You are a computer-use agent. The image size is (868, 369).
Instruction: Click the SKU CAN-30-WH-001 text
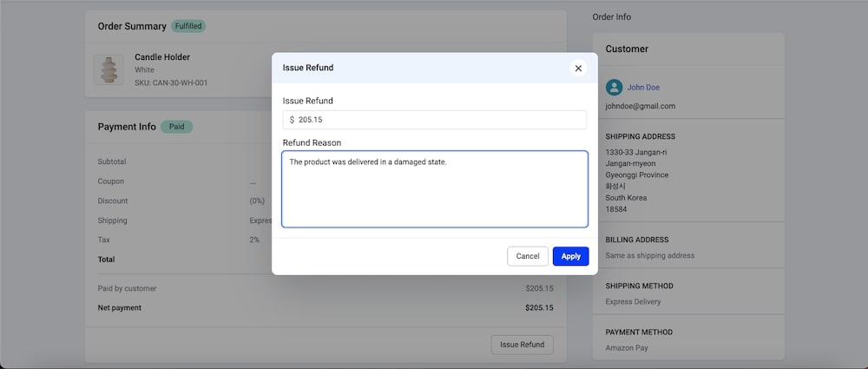point(171,82)
